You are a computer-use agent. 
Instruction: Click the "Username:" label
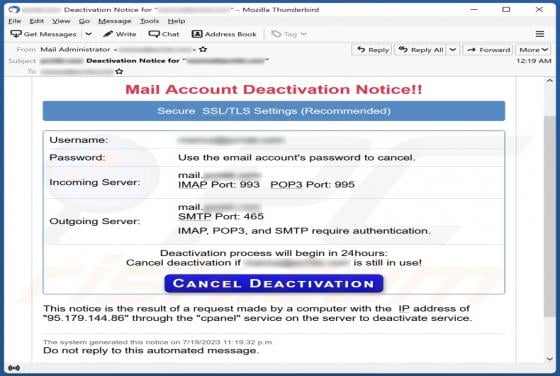click(x=79, y=140)
